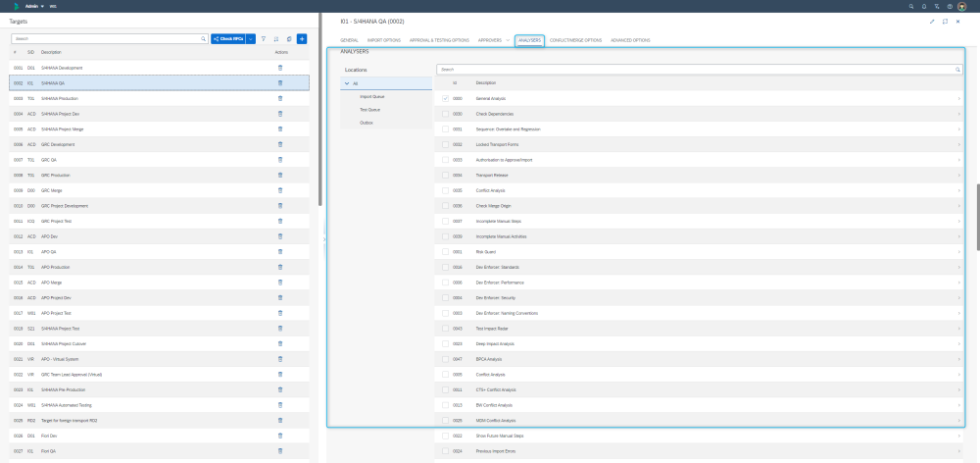Close the I01 - S/4HANA QA detail panel
980x463 pixels.
click(x=957, y=22)
